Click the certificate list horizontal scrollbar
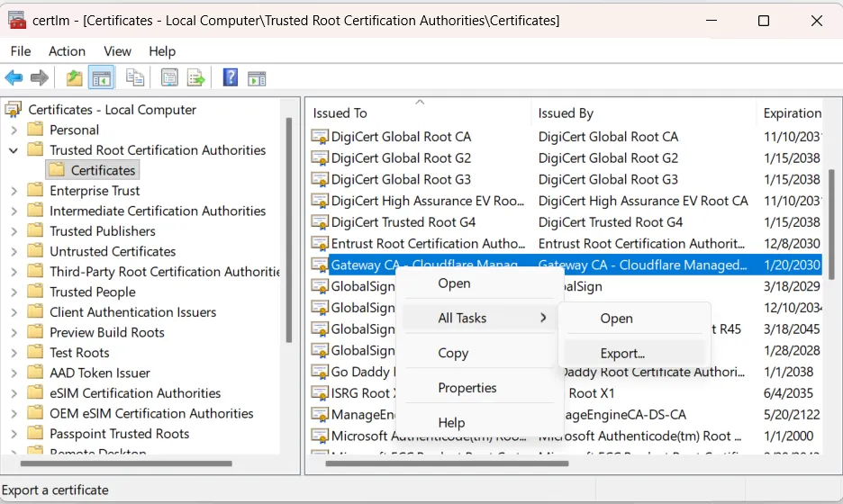 (447, 463)
